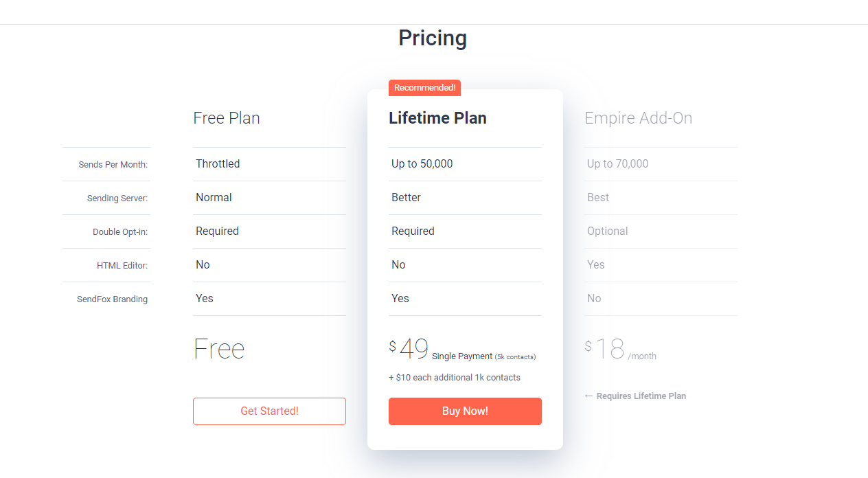Click the Empire Add-On heading
868x478 pixels.
638,117
